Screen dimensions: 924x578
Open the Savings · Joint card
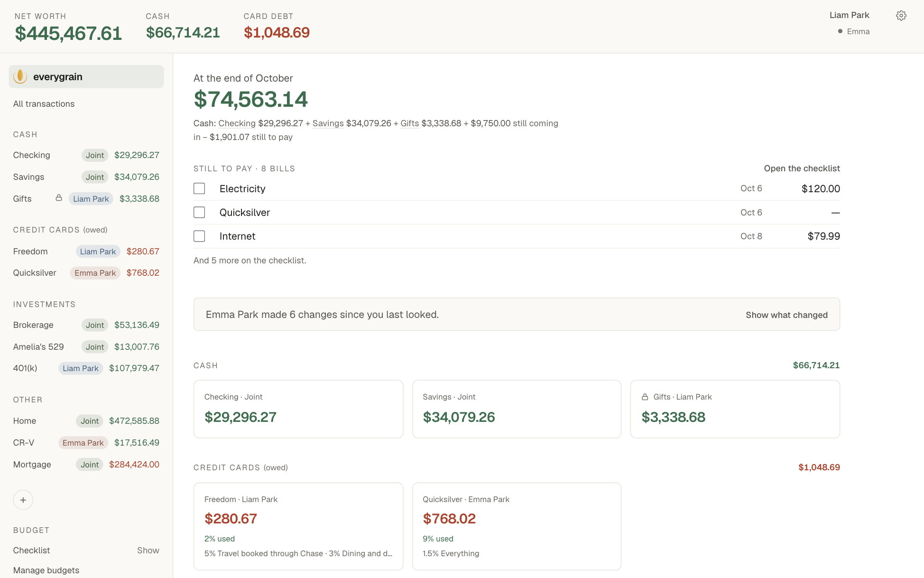pyautogui.click(x=517, y=409)
